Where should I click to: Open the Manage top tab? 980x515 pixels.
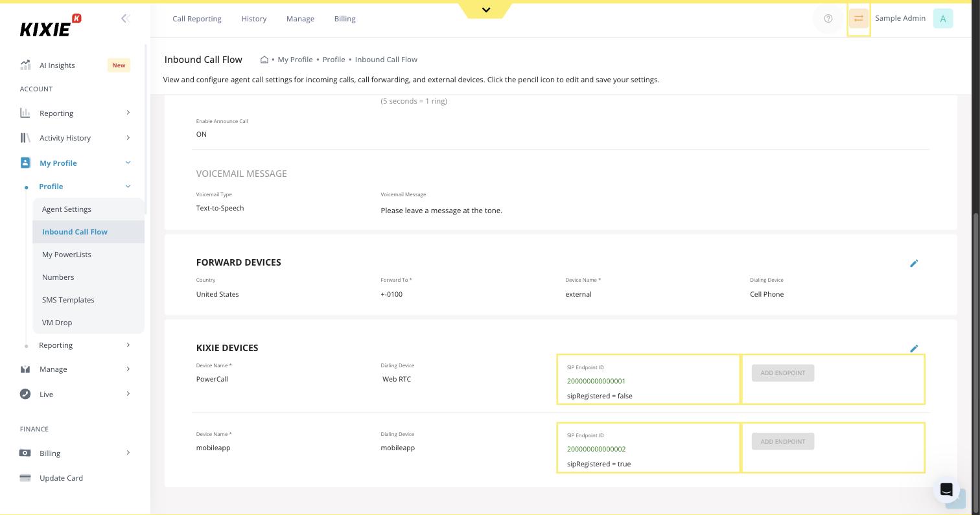[x=300, y=19]
